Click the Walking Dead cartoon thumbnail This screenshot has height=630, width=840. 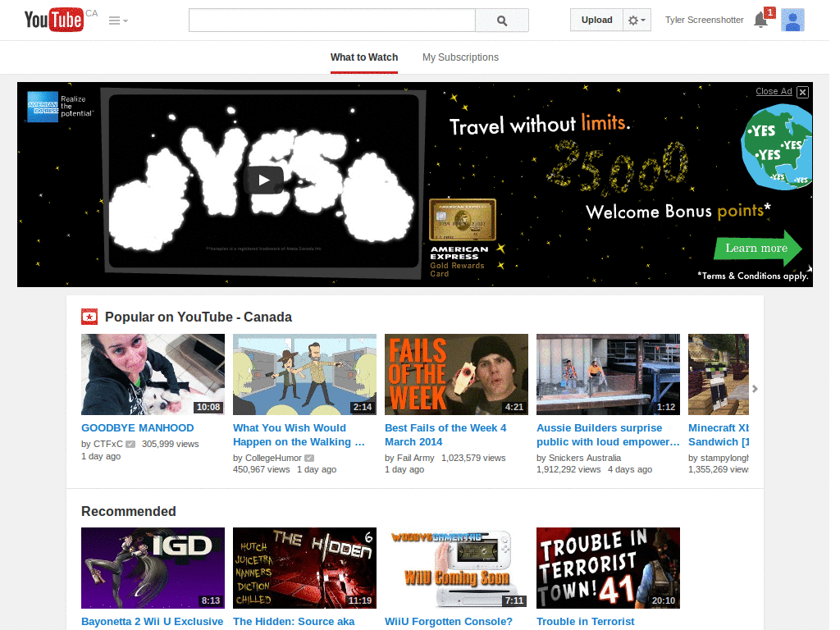[x=304, y=374]
